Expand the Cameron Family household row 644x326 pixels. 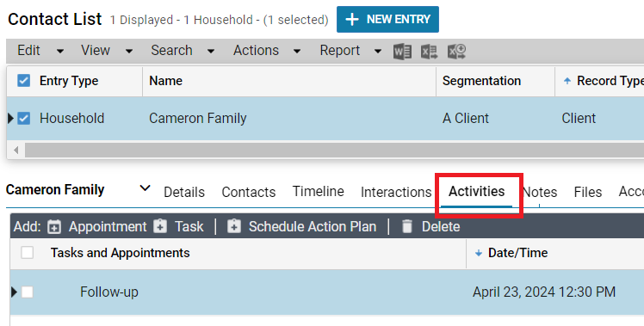[x=11, y=118]
